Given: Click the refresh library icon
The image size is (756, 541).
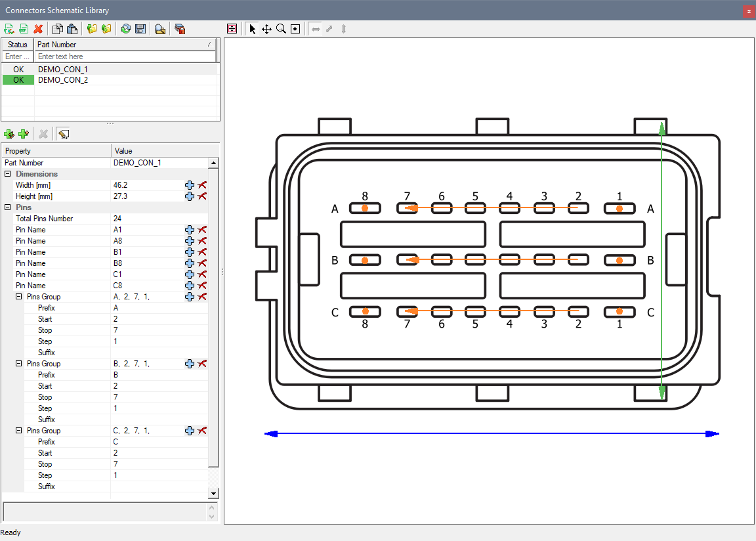Looking at the screenshot, I should click(125, 29).
